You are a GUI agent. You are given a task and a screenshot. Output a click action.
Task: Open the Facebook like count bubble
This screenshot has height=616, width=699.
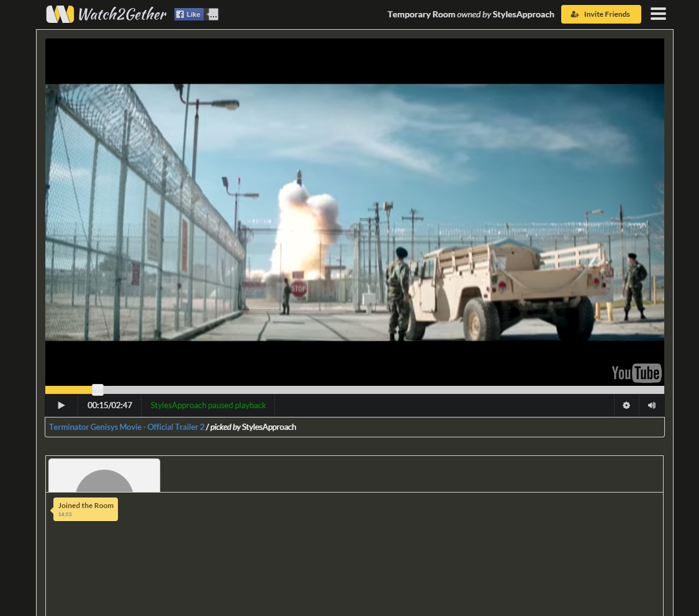point(213,14)
